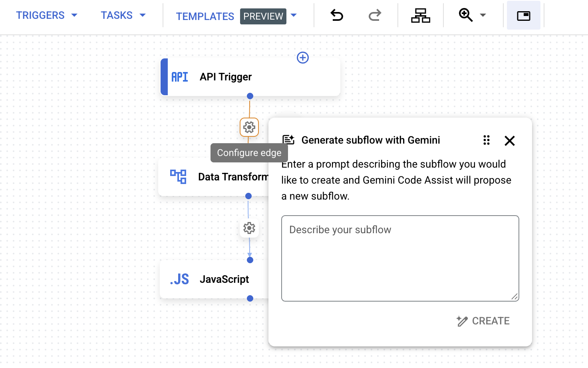This screenshot has width=588, height=368.
Task: Expand the TASKS dropdown
Action: coord(143,15)
